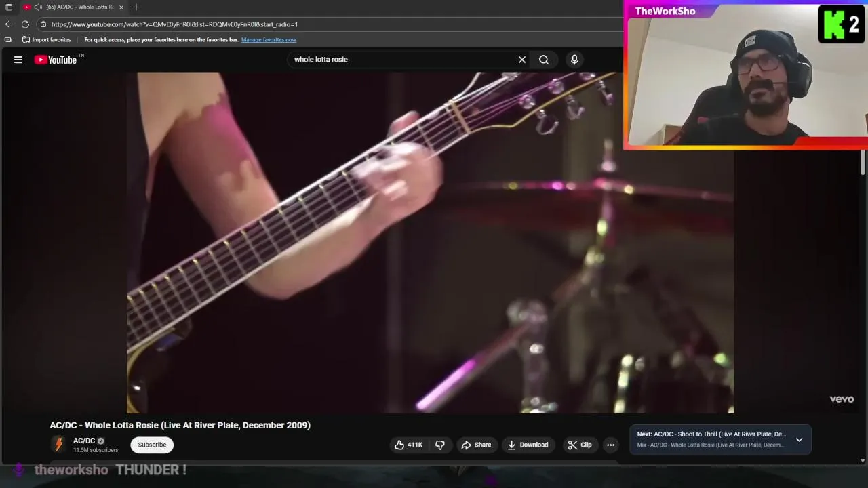Image resolution: width=868 pixels, height=488 pixels.
Task: Open a new browser tab
Action: (136, 7)
